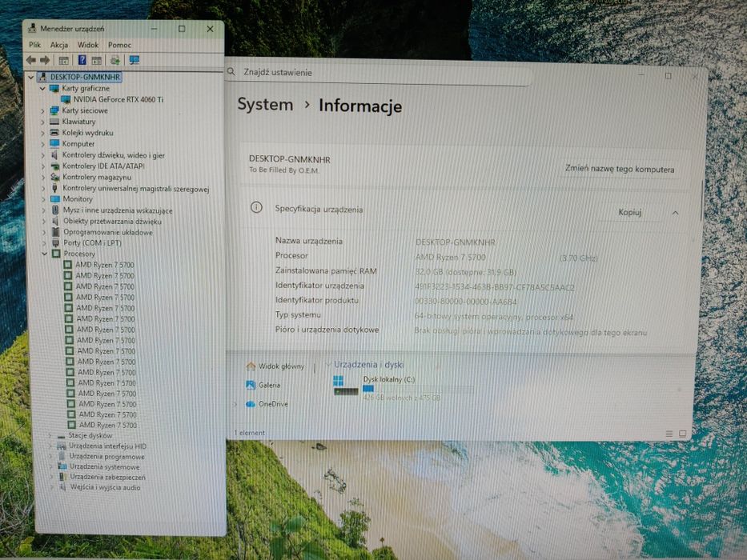The image size is (747, 560).
Task: Click the Karty sieciowe network adapter icon
Action: [54, 110]
